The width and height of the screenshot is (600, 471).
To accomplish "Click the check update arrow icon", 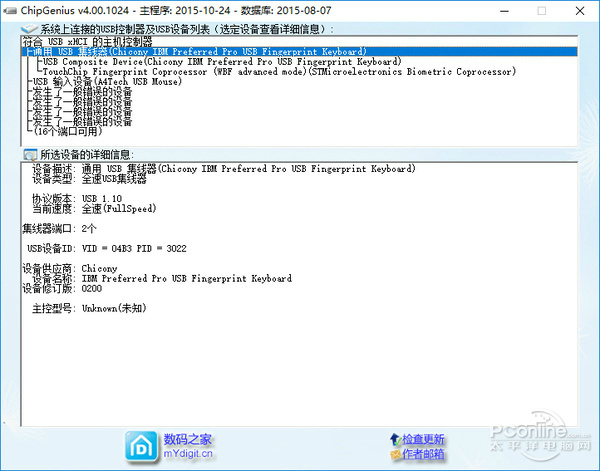I will (x=395, y=439).
